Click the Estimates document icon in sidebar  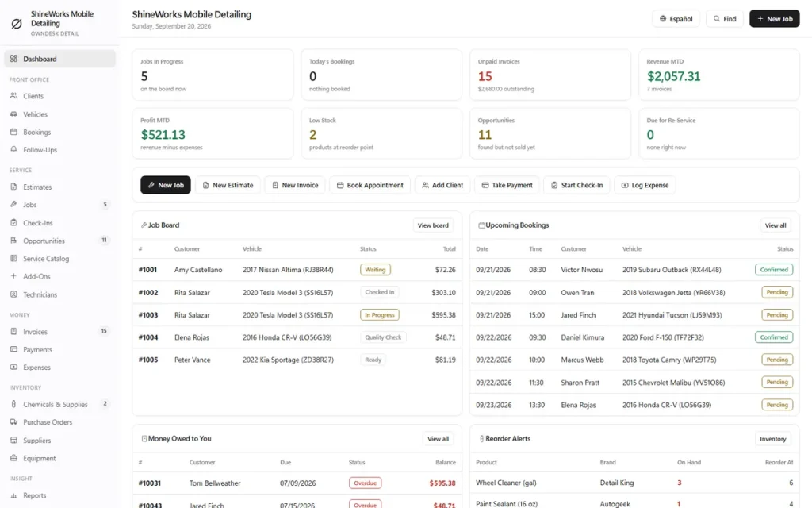14,187
